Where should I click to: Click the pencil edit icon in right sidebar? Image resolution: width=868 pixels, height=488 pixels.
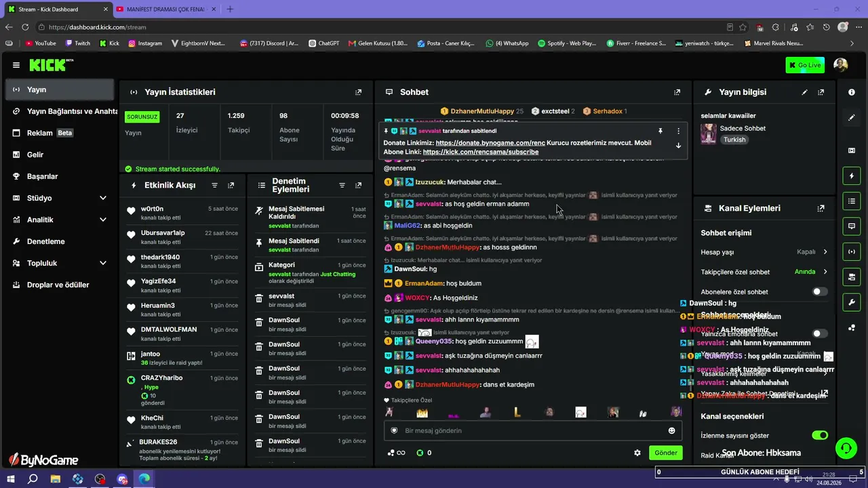tap(852, 118)
